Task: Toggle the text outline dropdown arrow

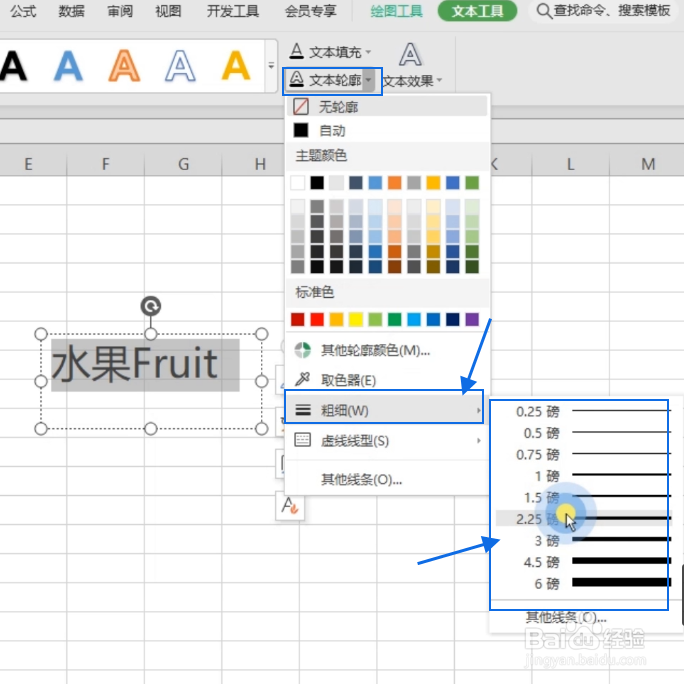Action: [369, 80]
